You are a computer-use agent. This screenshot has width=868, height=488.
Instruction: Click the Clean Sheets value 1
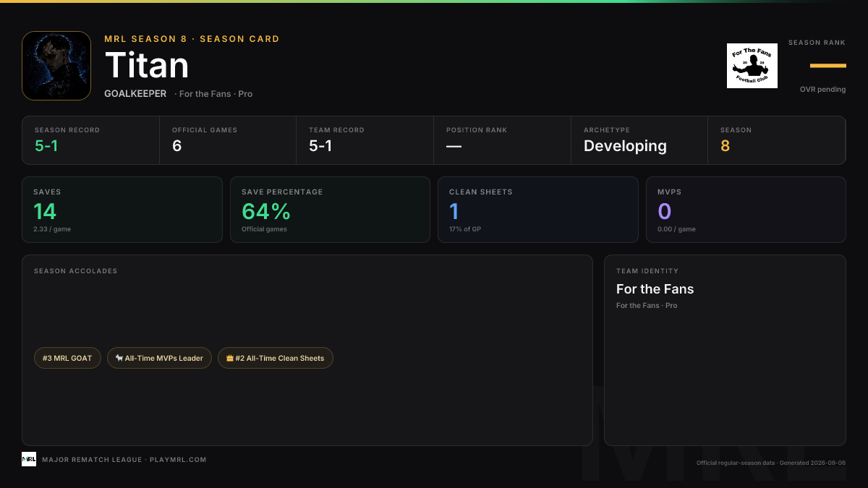tap(454, 212)
